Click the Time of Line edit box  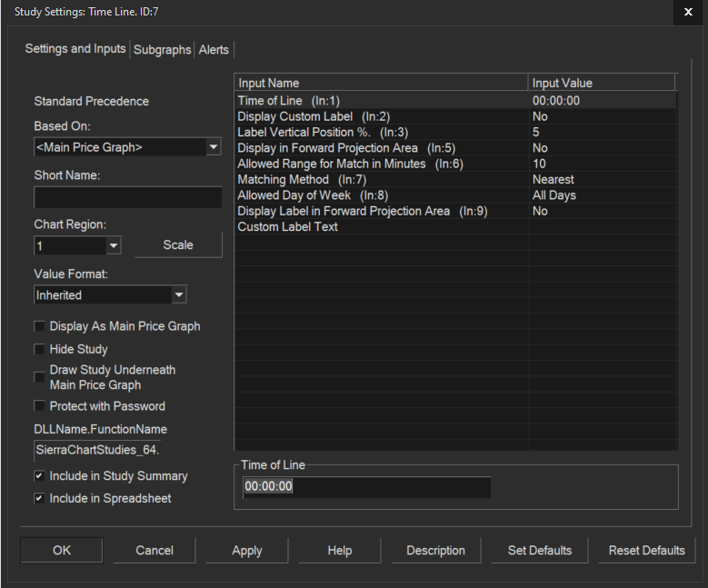coord(366,487)
